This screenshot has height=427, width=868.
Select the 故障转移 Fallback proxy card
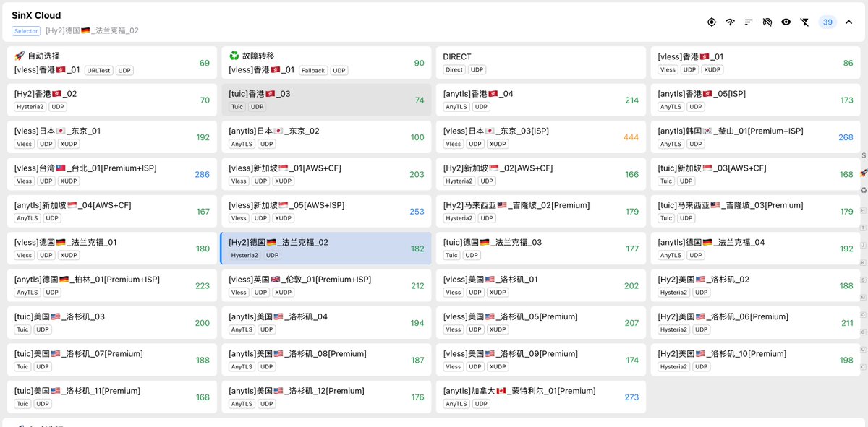click(x=326, y=63)
